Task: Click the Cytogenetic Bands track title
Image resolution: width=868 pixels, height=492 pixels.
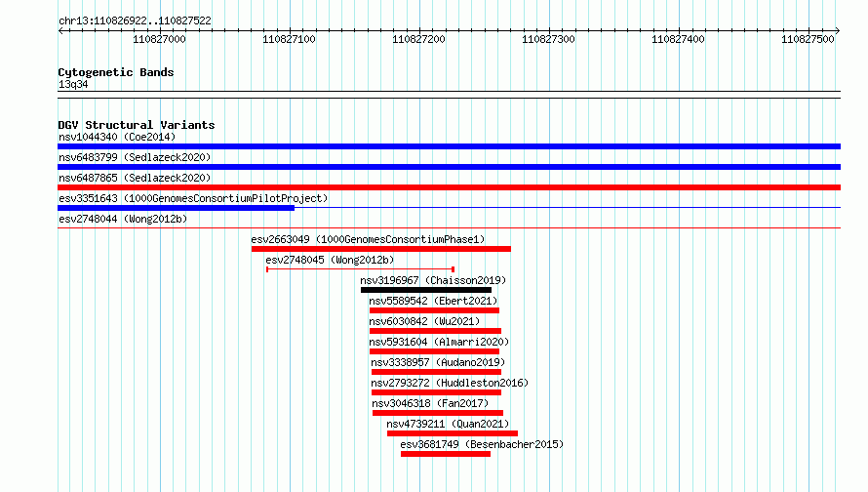Action: coord(116,72)
